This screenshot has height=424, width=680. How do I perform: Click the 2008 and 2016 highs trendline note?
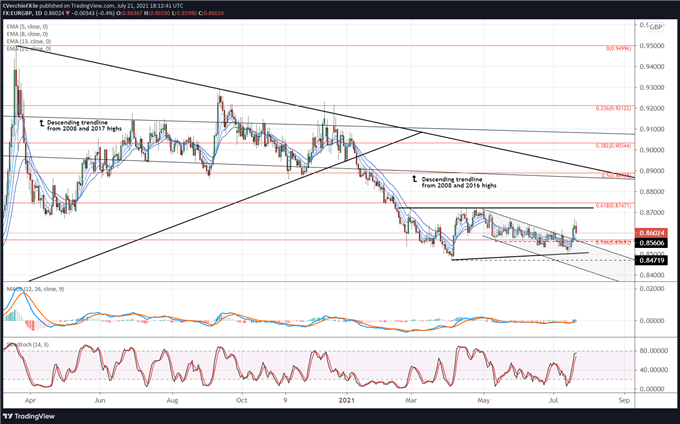point(459,182)
